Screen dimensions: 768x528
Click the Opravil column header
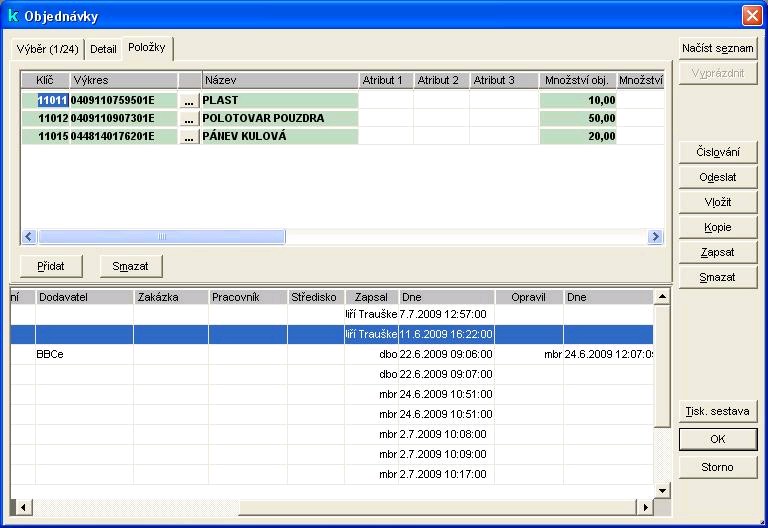coord(529,297)
